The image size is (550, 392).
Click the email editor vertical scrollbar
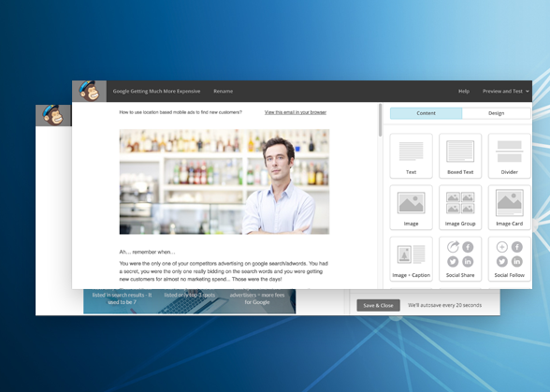tap(380, 120)
